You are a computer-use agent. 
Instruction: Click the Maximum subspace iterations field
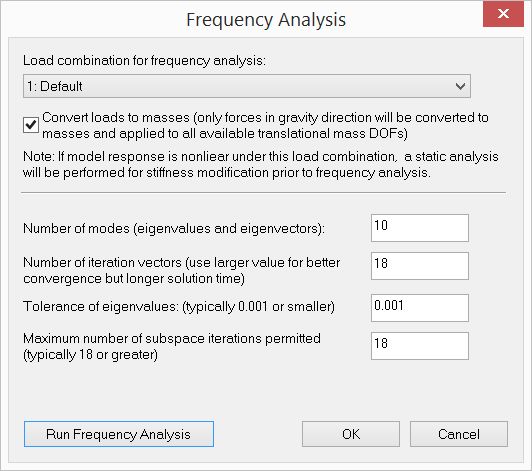pyautogui.click(x=420, y=346)
